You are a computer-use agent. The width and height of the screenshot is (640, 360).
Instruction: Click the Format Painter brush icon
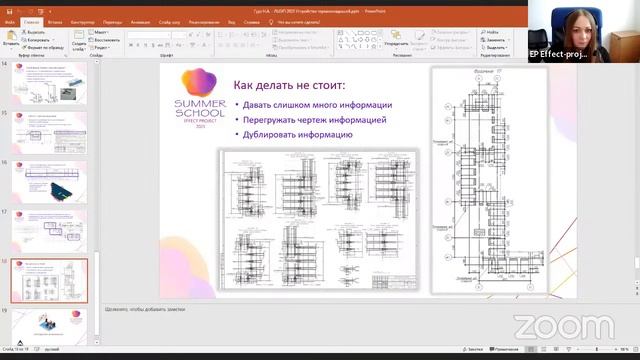[24, 47]
